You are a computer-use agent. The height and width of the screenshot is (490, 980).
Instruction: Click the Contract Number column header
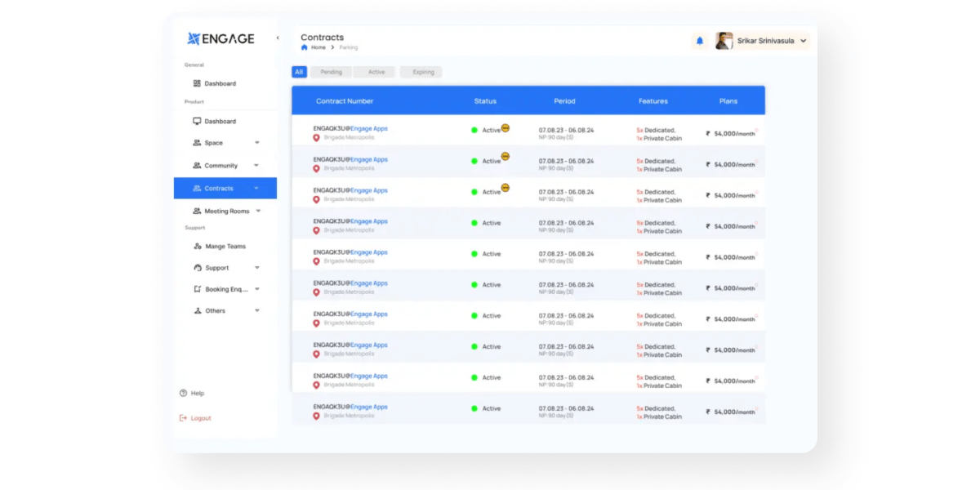tap(345, 101)
